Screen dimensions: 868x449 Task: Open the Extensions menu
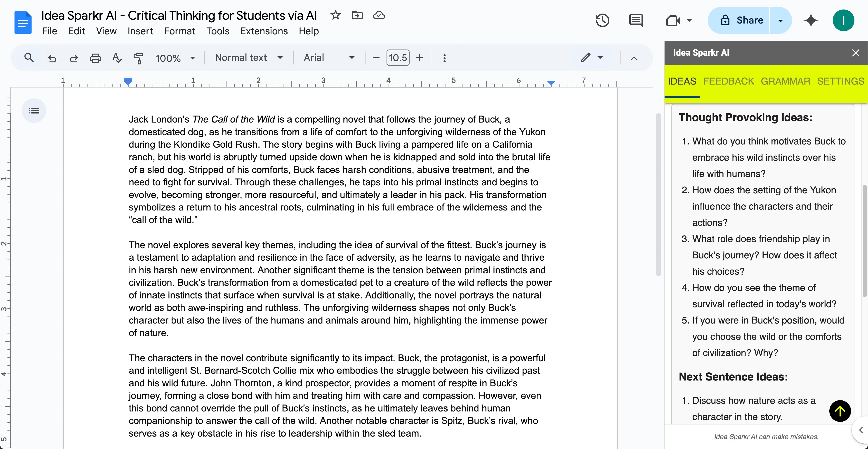(x=264, y=31)
